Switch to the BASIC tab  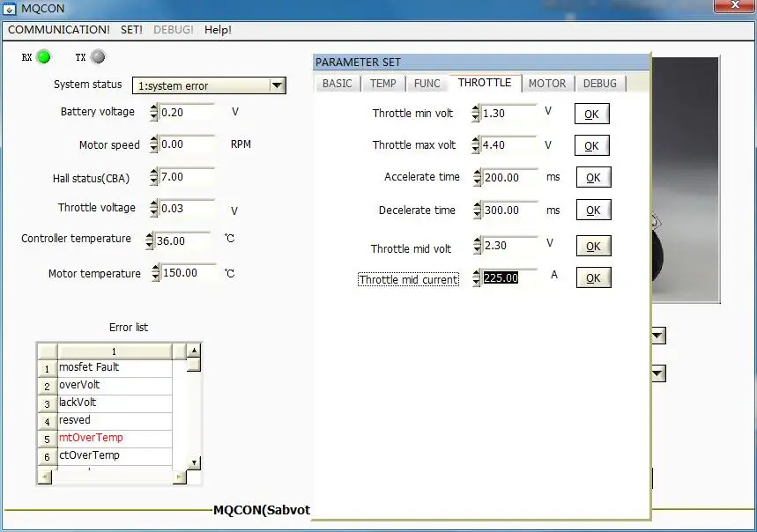[x=337, y=84]
